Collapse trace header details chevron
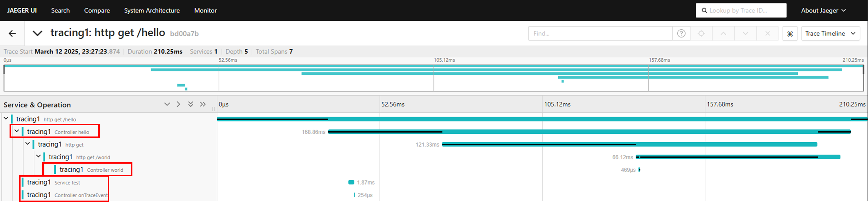The image size is (868, 202). coord(37,33)
